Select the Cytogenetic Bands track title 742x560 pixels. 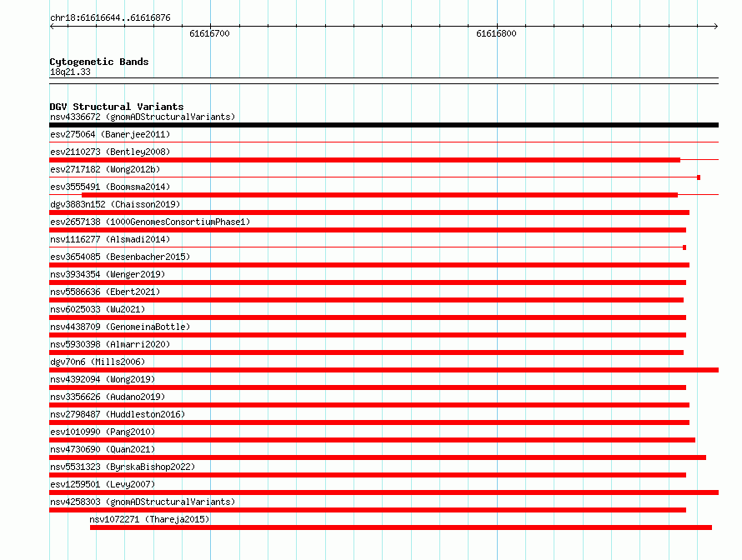pyautogui.click(x=99, y=62)
